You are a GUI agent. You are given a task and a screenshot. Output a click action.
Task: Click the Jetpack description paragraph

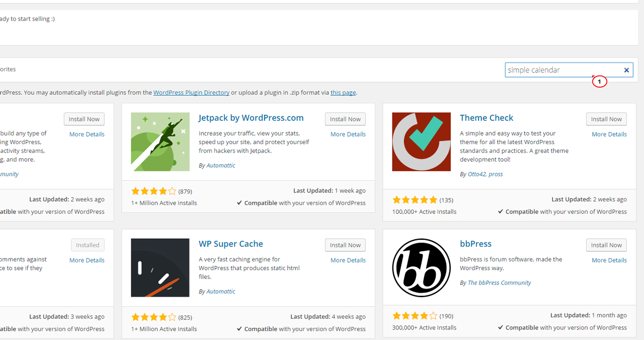[x=254, y=142]
